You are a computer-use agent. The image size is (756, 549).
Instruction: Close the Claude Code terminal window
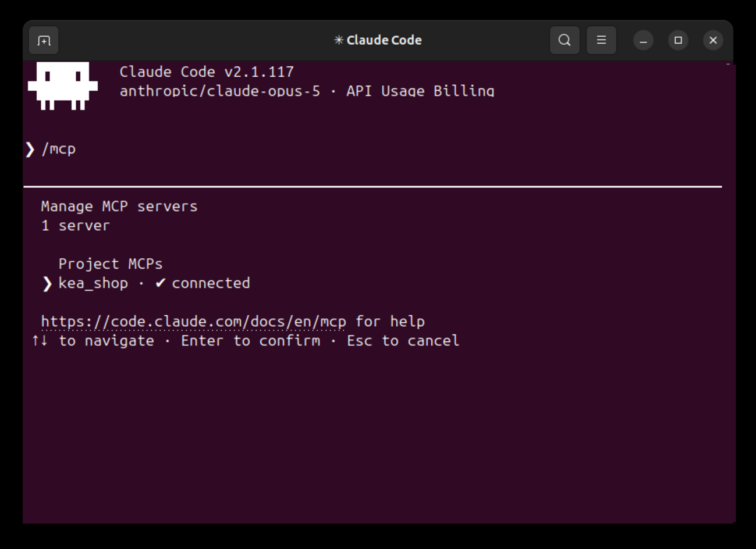click(x=713, y=40)
